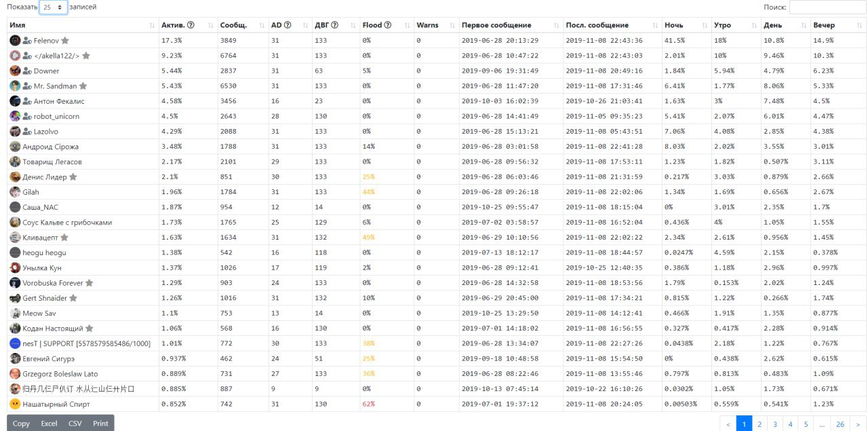The height and width of the screenshot is (431, 868).
Task: Open the records-per-page dropdown showing 25
Action: [54, 7]
